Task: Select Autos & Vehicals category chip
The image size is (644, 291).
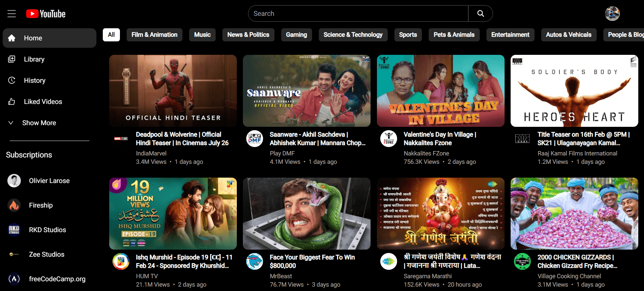Action: (x=569, y=35)
